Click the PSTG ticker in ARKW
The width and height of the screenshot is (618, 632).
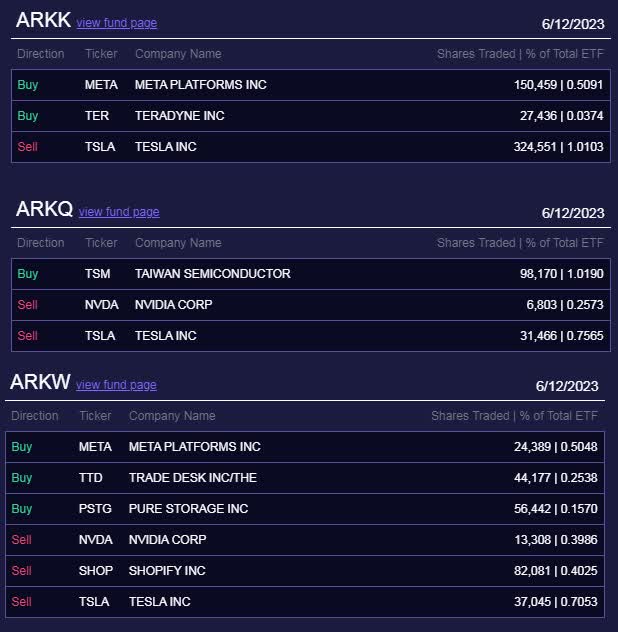pos(95,509)
